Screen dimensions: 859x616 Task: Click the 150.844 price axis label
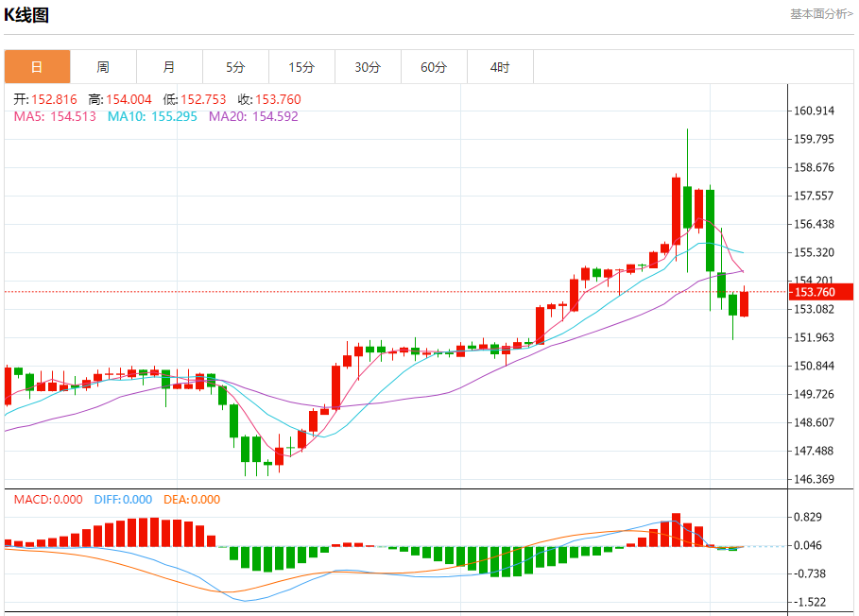(814, 366)
